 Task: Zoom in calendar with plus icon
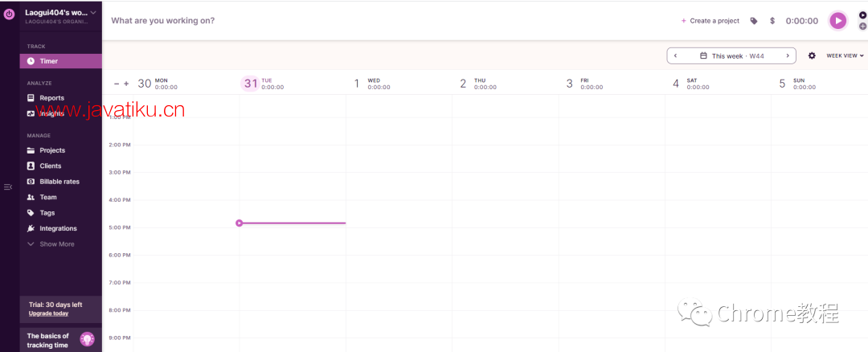(x=126, y=84)
